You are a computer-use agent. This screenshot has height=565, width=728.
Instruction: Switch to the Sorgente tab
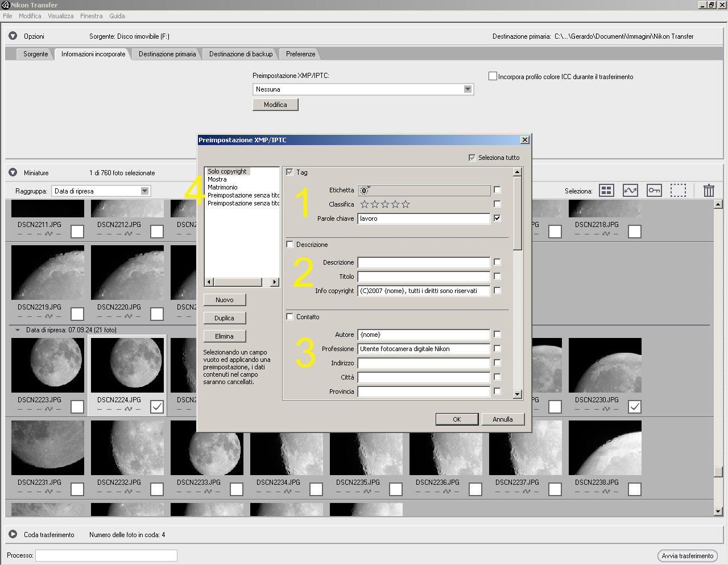[x=36, y=54]
